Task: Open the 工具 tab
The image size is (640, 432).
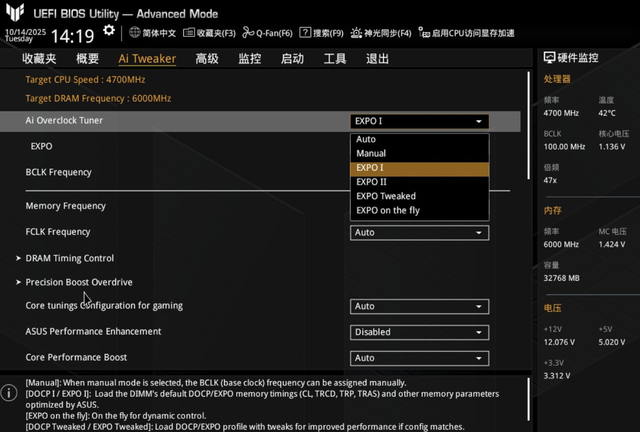Action: [x=335, y=59]
